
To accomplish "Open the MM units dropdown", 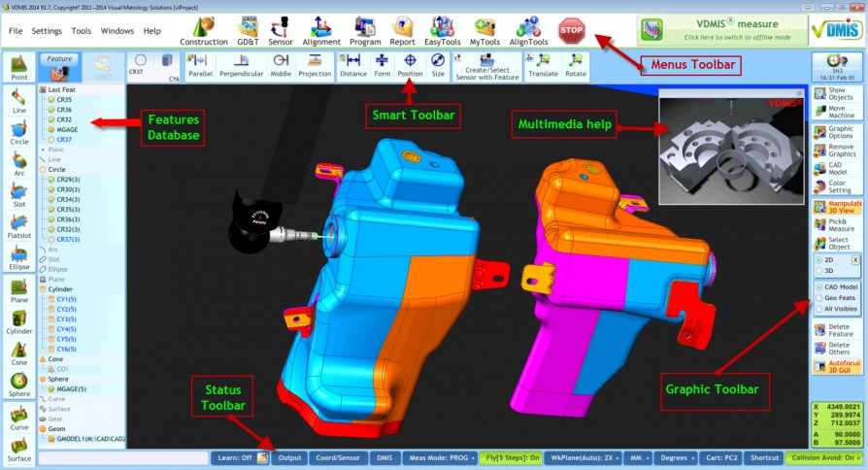I will (x=638, y=457).
